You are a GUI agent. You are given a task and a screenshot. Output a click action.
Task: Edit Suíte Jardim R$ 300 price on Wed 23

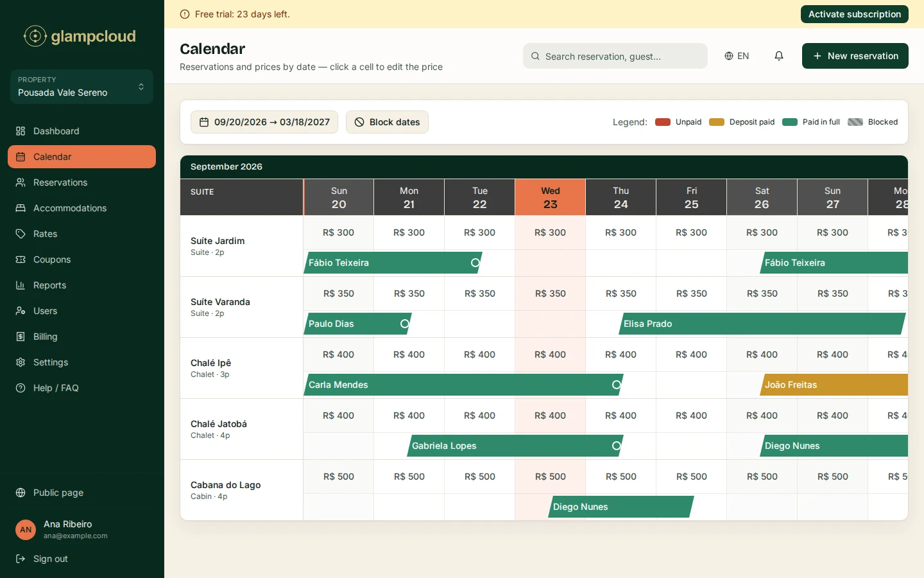tap(551, 232)
